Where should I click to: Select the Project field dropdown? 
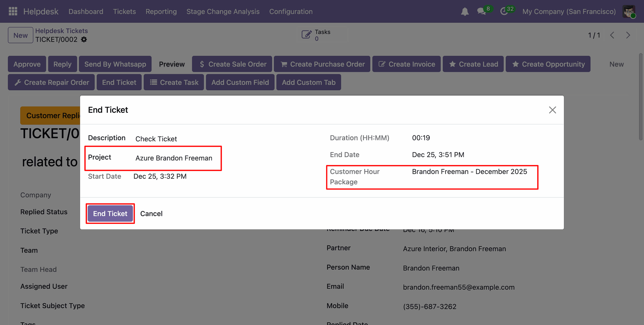coord(174,158)
